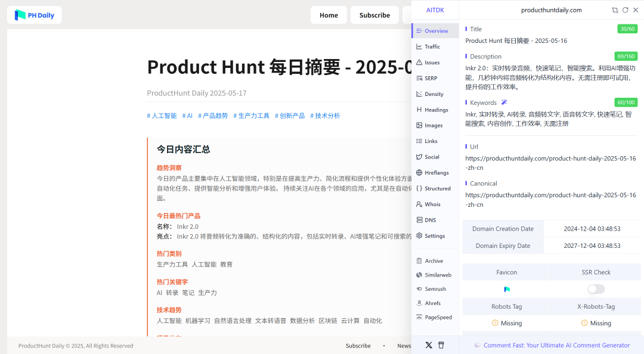
Task: Click the PageSpeed icon
Action: tap(419, 317)
